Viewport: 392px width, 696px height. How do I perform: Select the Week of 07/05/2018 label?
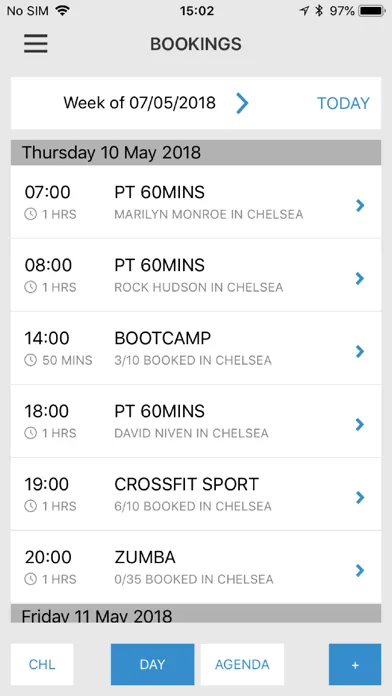pyautogui.click(x=139, y=103)
